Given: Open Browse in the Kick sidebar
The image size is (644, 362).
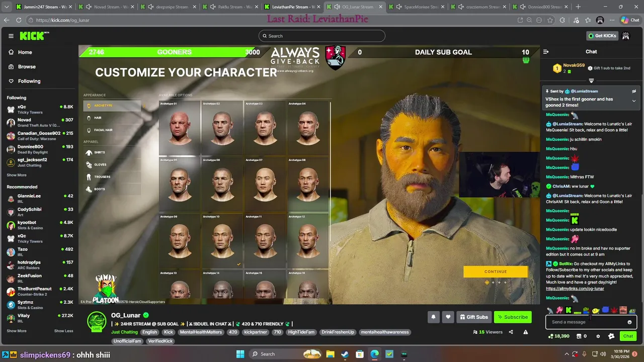Looking at the screenshot, I should coord(27,66).
